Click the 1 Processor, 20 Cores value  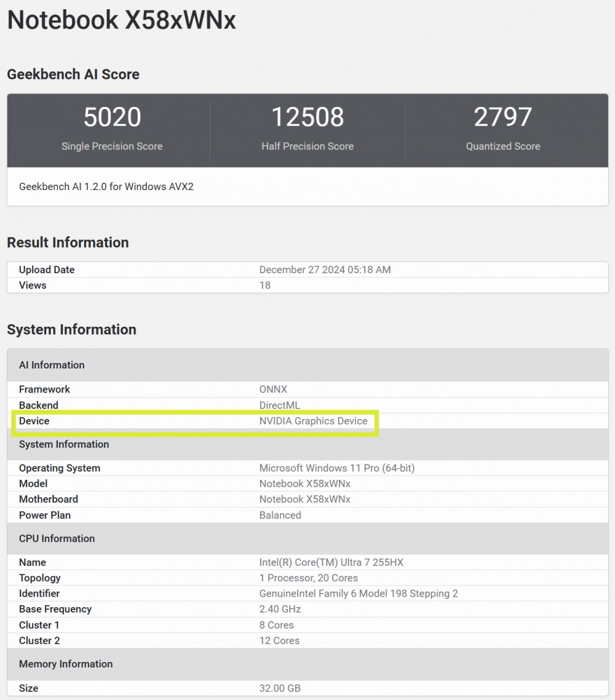308,578
